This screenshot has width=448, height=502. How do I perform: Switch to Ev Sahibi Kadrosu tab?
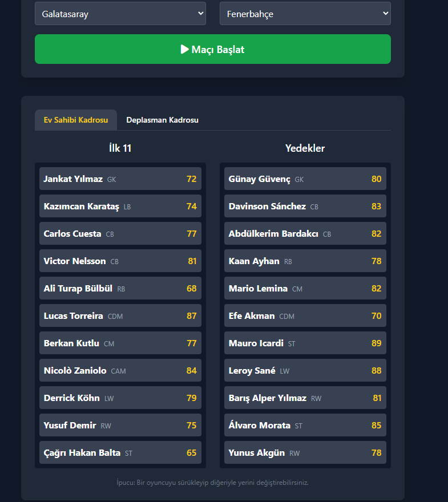click(76, 120)
